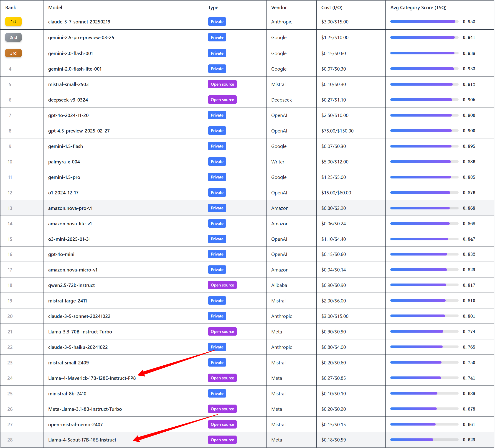Click the bronze 3rd rank badge
The width and height of the screenshot is (495, 448).
(x=13, y=53)
